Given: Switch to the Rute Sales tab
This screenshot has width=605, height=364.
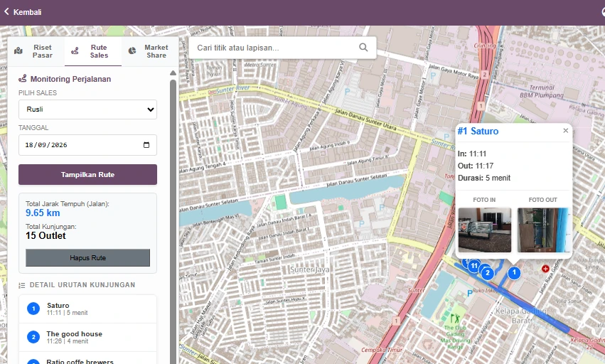Looking at the screenshot, I should click(93, 51).
